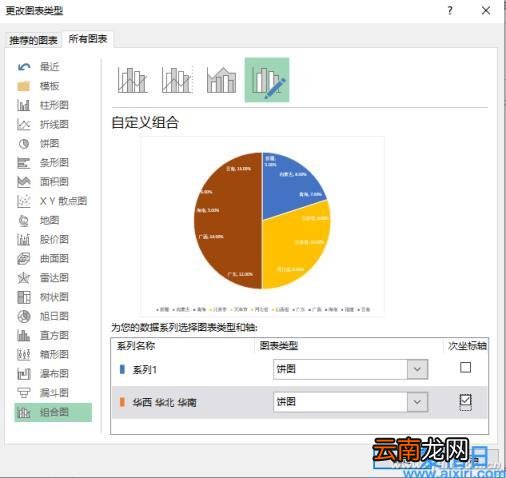Disable secondary axis for 华西 华北 华南
506x478 pixels.
pos(465,400)
